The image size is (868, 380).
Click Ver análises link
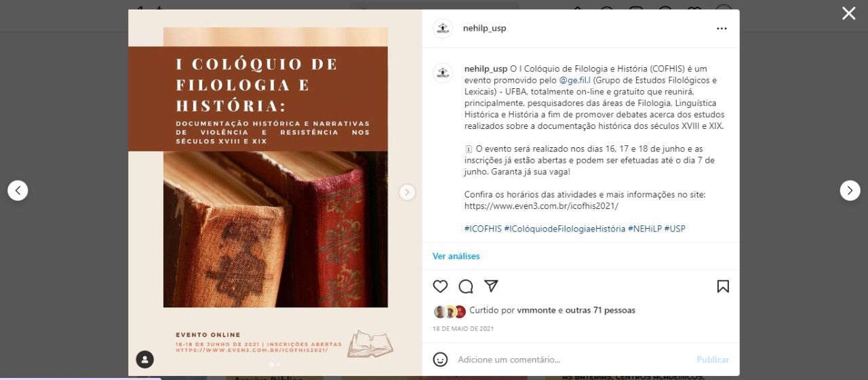[x=456, y=256]
